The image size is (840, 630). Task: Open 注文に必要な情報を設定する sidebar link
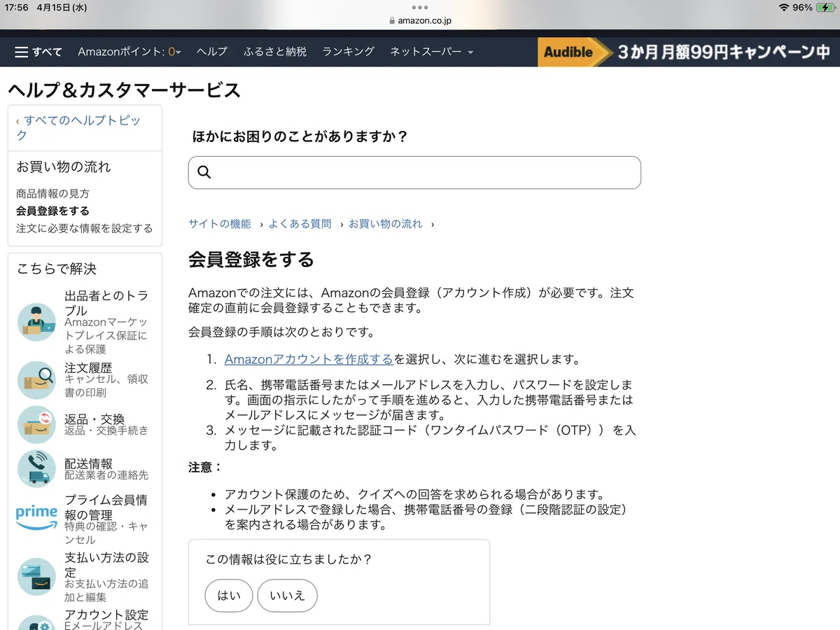(x=84, y=228)
